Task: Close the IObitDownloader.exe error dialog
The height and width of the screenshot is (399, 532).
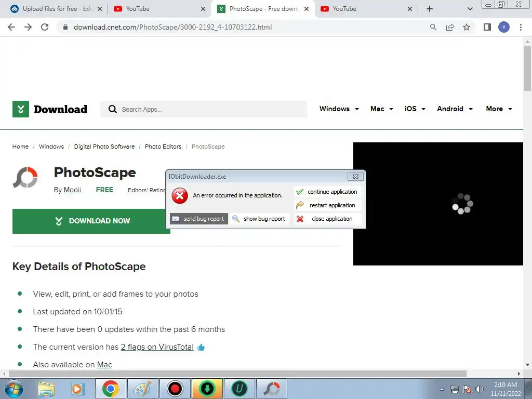Action: pos(355,177)
